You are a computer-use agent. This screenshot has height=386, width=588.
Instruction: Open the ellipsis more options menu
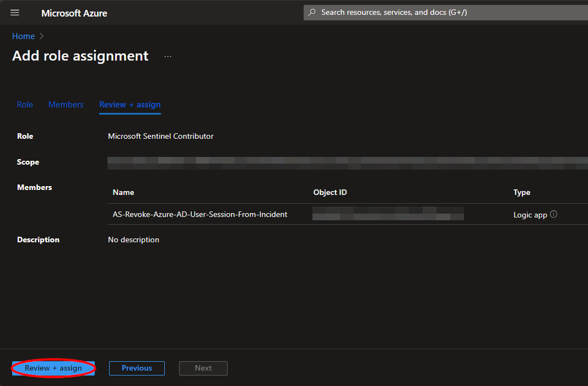pos(168,57)
